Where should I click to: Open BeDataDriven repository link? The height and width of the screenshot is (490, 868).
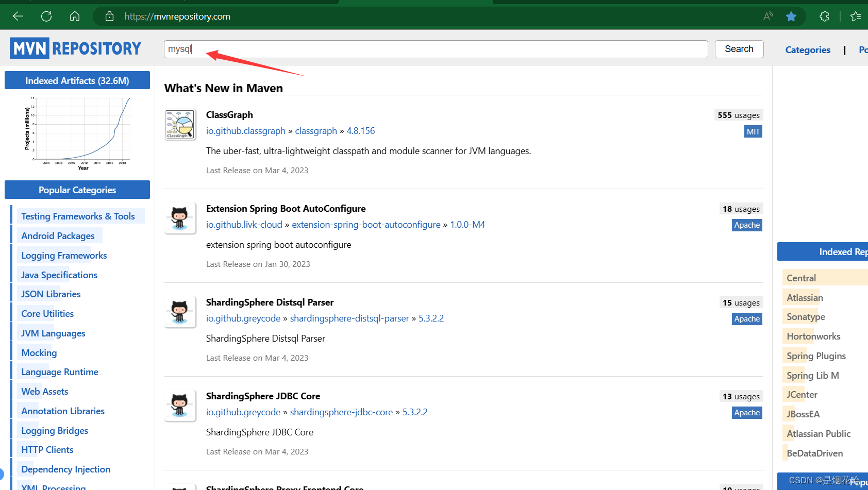pos(815,453)
